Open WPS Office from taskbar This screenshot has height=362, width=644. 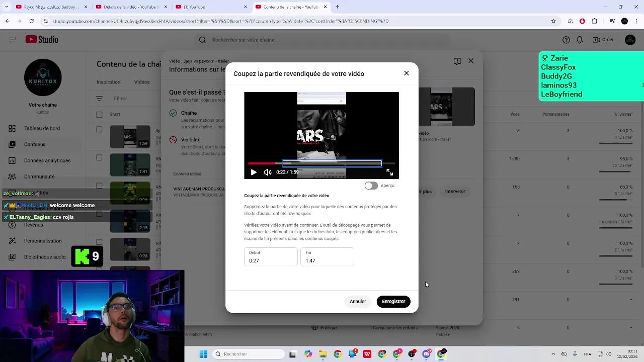(367, 354)
